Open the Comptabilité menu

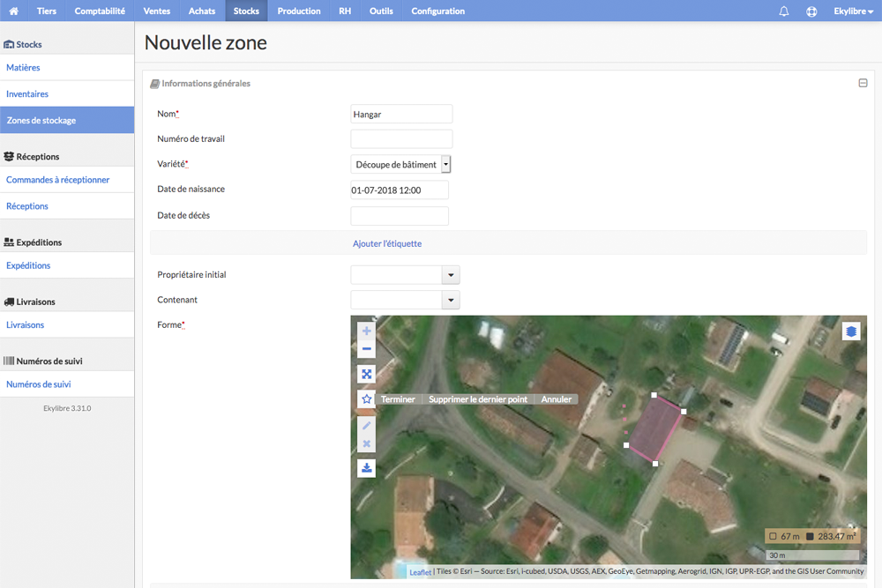coord(100,11)
